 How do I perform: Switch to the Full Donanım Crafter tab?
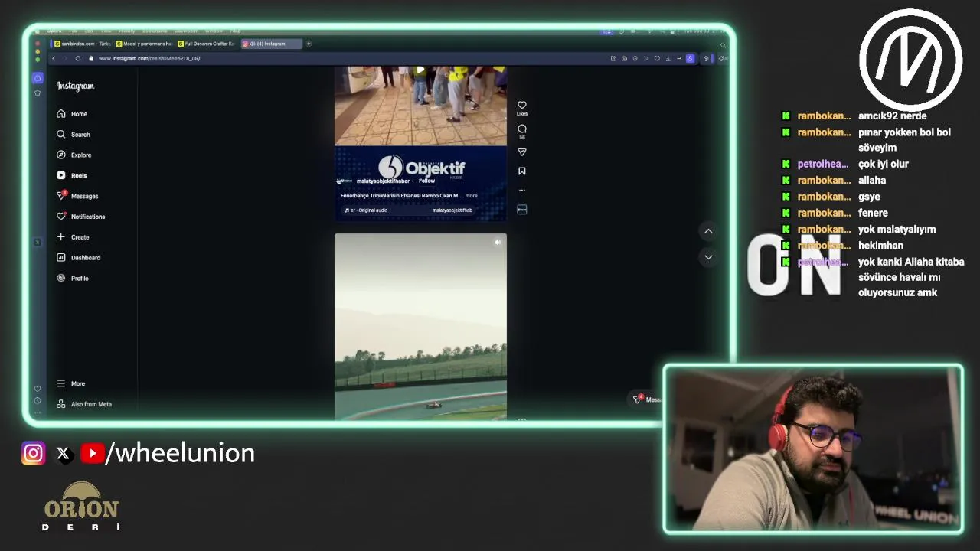(206, 44)
